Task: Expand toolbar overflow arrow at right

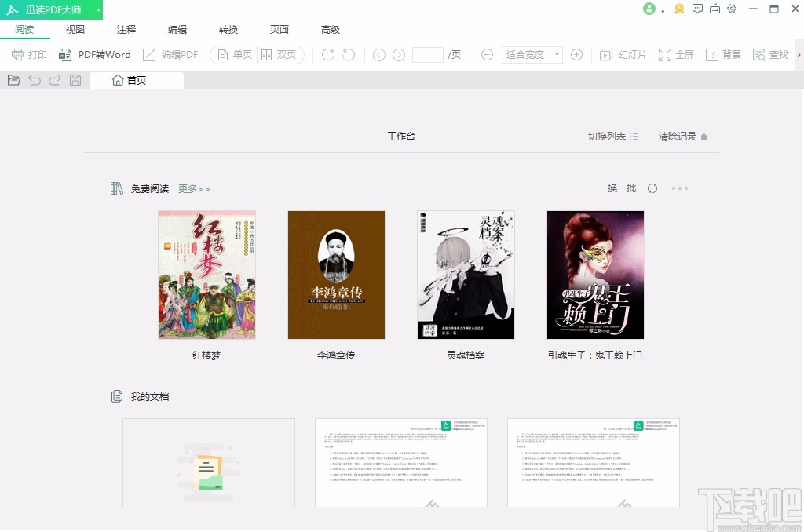Action: [x=799, y=54]
